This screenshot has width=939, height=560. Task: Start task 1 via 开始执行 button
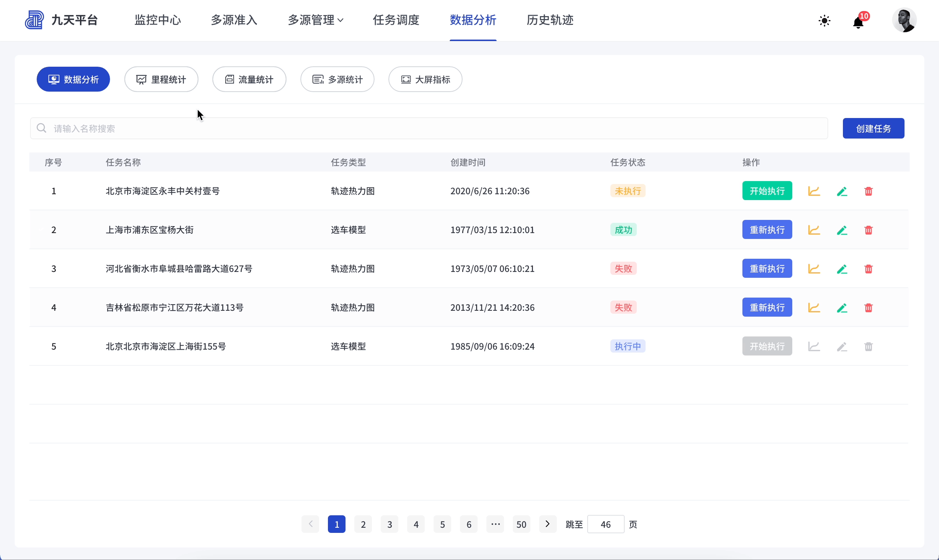(x=767, y=191)
